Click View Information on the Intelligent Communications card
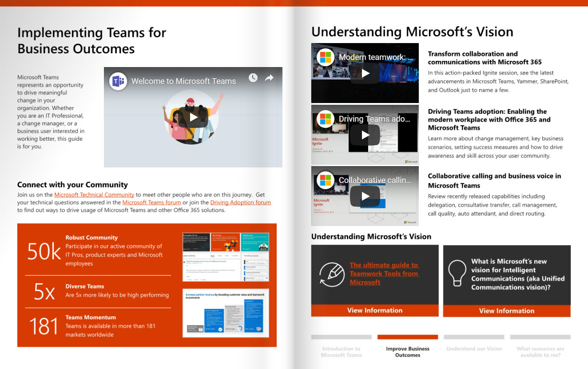This screenshot has height=369, width=588. tap(506, 310)
